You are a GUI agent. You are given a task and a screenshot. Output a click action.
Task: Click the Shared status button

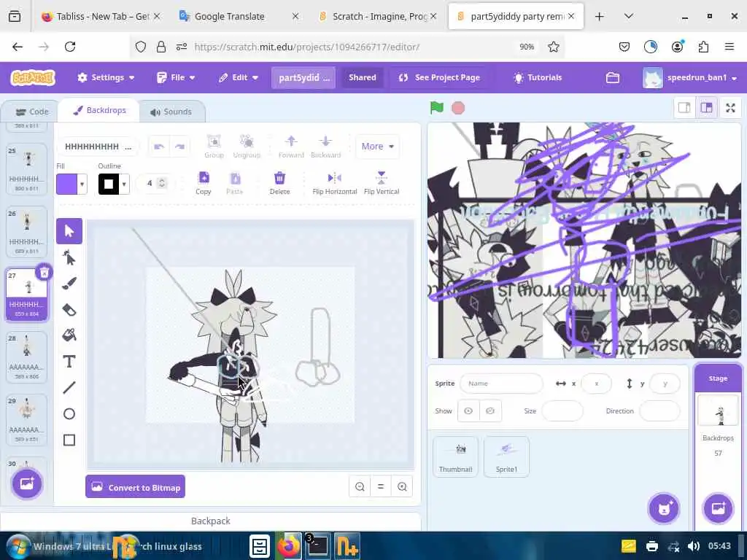pos(362,77)
